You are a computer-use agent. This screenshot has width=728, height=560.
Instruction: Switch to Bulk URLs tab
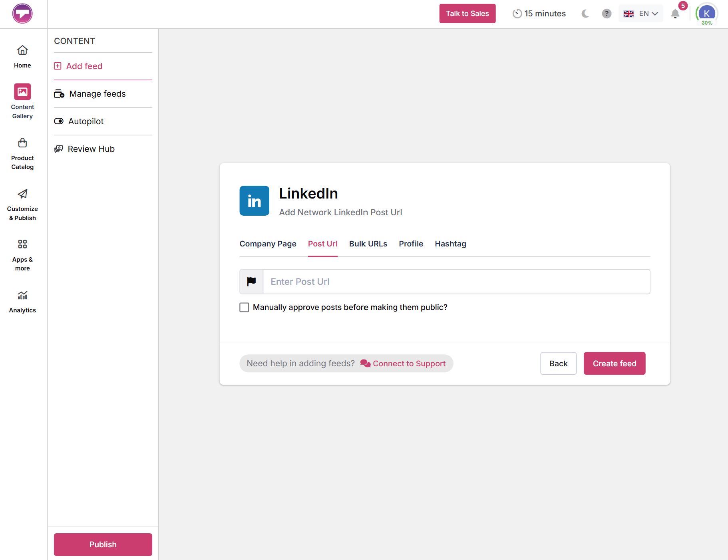click(x=368, y=244)
